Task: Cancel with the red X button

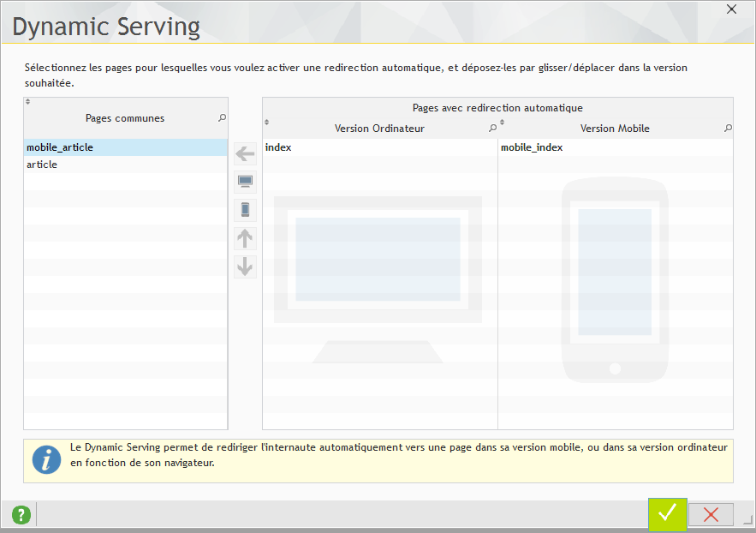Action: point(711,514)
